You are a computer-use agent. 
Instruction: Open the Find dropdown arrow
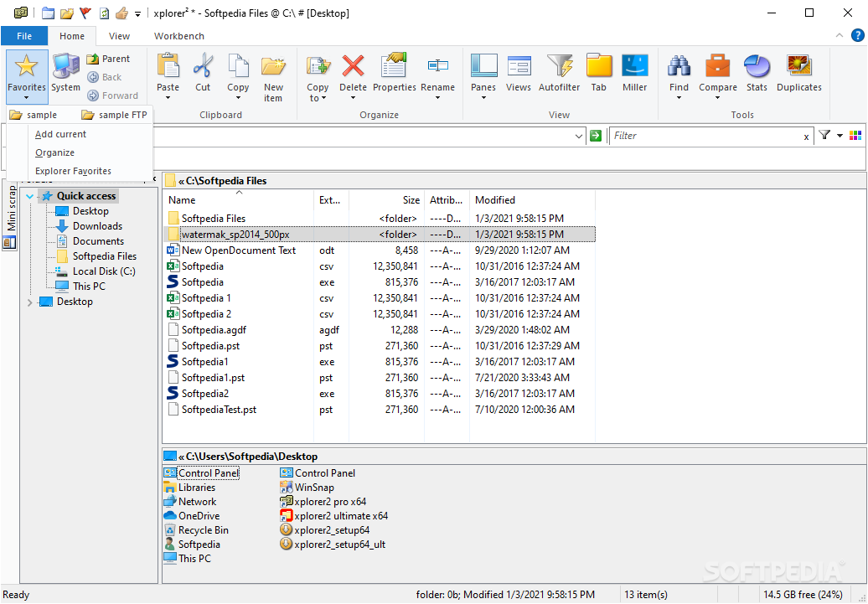tap(679, 98)
